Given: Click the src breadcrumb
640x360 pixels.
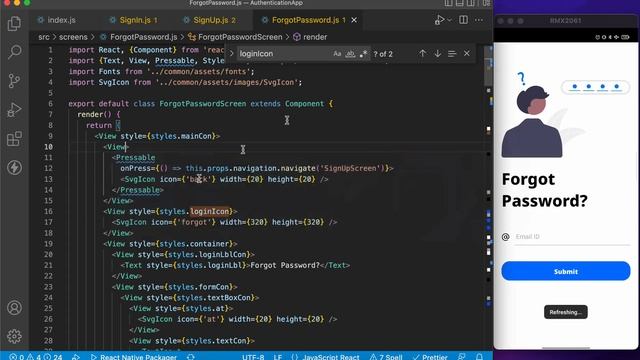Looking at the screenshot, I should [44, 37].
